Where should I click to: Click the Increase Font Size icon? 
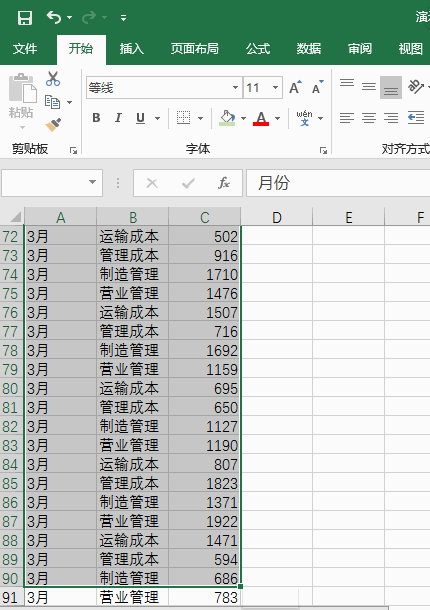point(295,88)
